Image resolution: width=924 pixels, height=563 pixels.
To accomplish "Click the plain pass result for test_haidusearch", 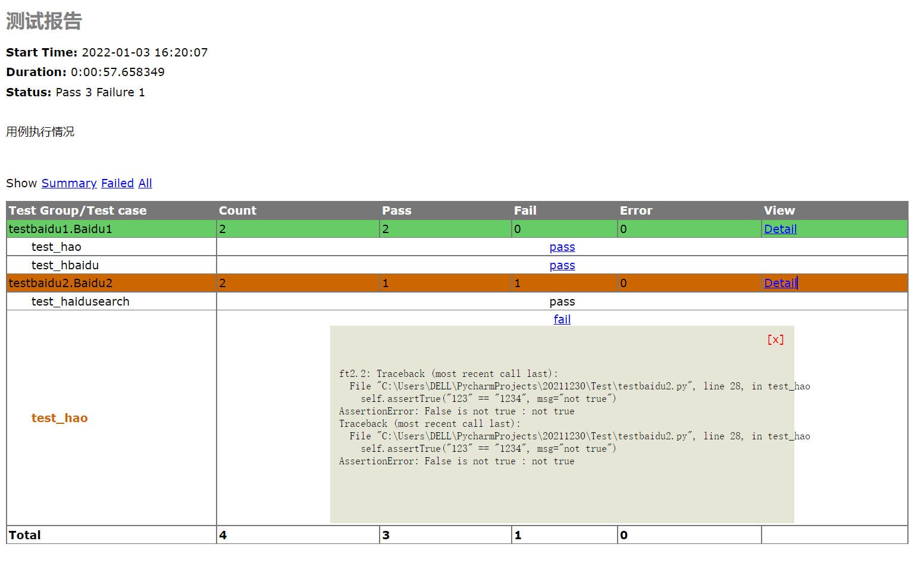I will (562, 301).
